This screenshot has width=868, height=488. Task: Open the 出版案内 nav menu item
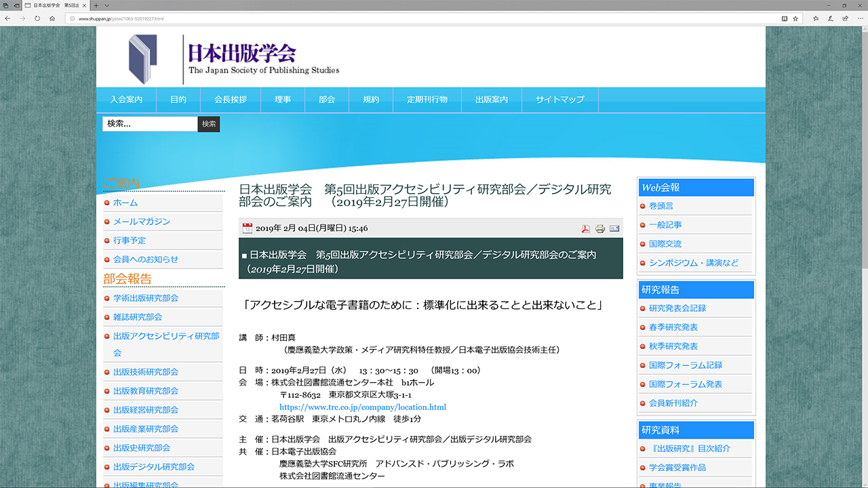(x=492, y=100)
